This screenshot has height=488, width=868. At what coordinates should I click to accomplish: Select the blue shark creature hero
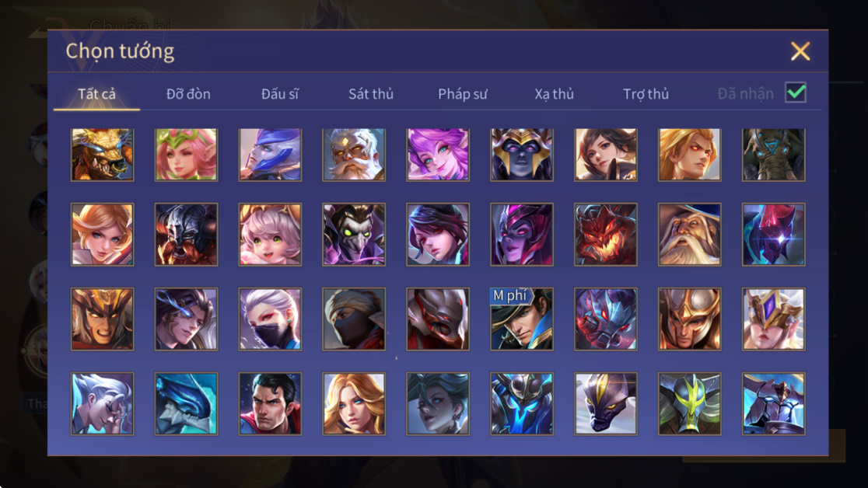click(x=186, y=403)
